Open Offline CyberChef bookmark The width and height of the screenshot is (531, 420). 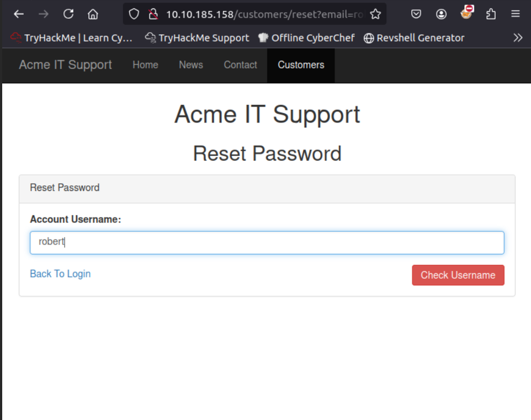coord(307,38)
